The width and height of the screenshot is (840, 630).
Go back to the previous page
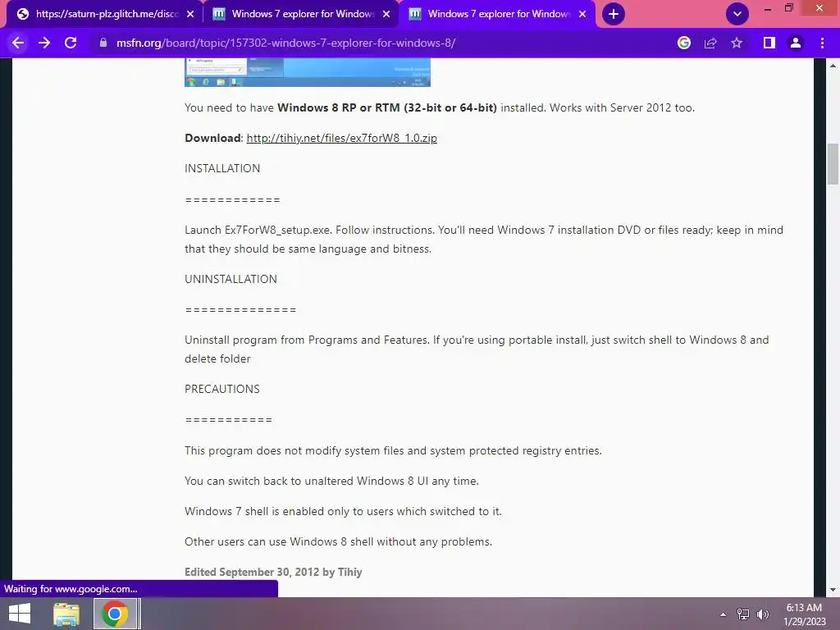(x=18, y=43)
